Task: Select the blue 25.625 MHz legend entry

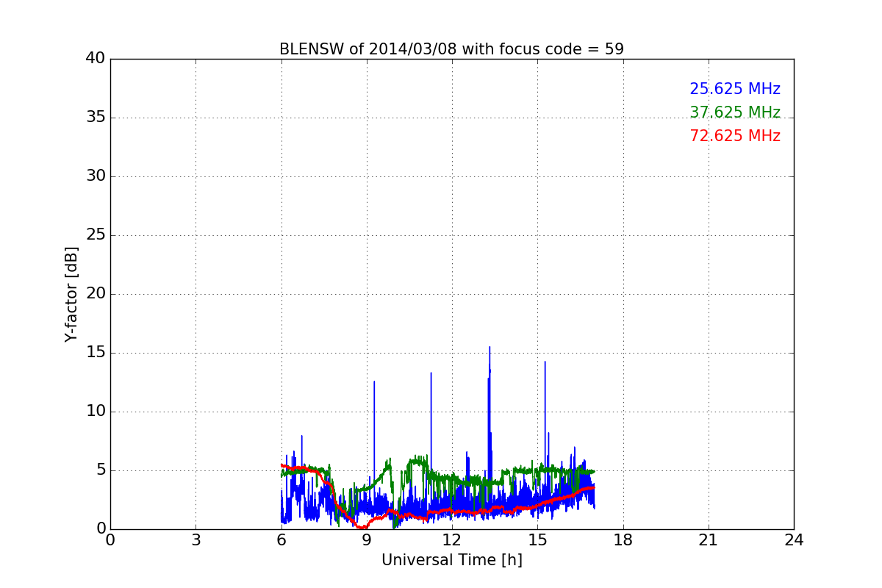Action: [734, 89]
